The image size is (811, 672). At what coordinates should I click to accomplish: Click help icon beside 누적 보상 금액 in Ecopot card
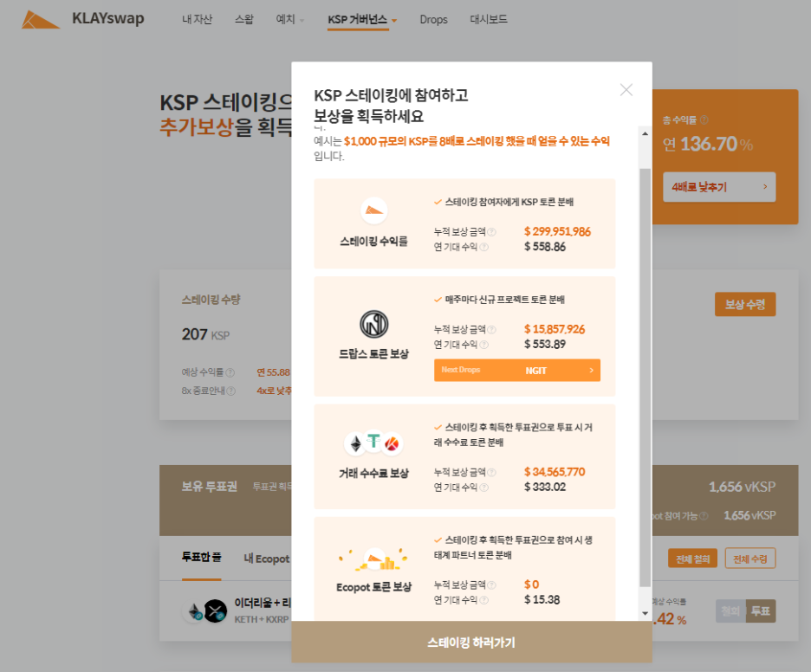[x=492, y=585]
